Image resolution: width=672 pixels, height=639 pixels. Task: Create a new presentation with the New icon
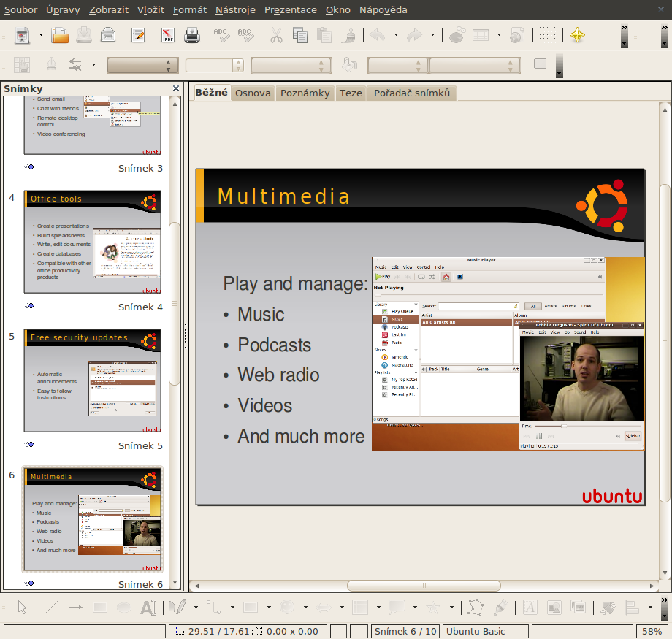point(23,35)
